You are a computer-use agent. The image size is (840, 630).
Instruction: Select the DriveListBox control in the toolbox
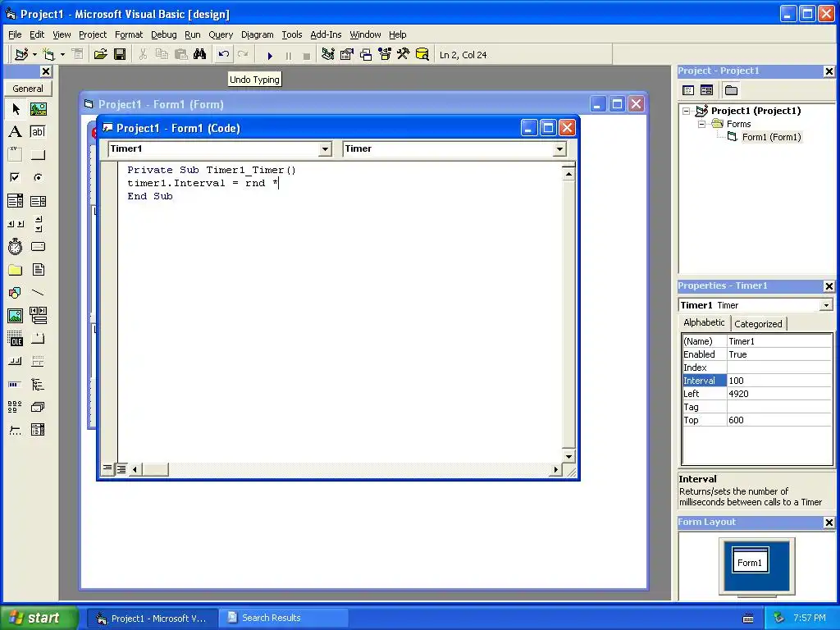tap(38, 246)
